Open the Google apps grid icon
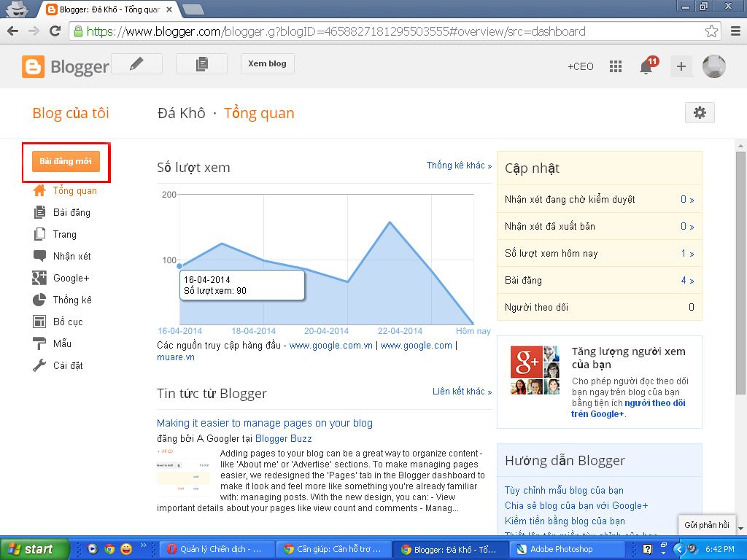This screenshot has height=560, width=747. click(616, 66)
